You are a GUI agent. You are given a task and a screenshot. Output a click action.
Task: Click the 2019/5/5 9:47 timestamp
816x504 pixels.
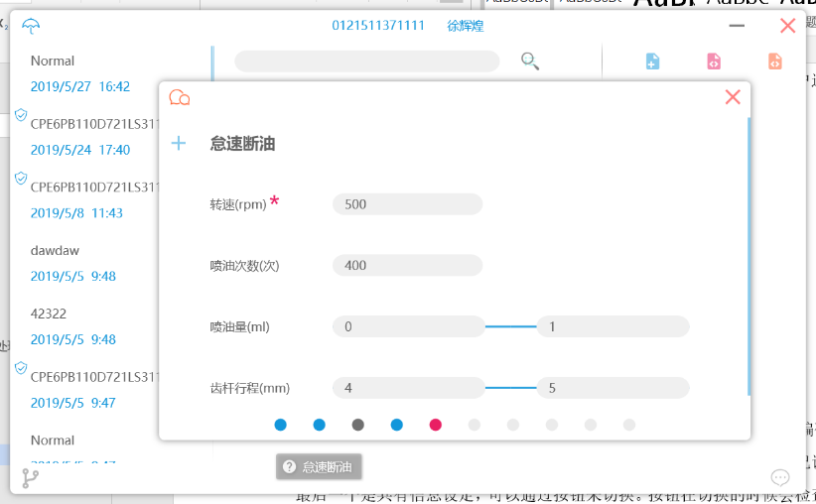click(x=72, y=403)
